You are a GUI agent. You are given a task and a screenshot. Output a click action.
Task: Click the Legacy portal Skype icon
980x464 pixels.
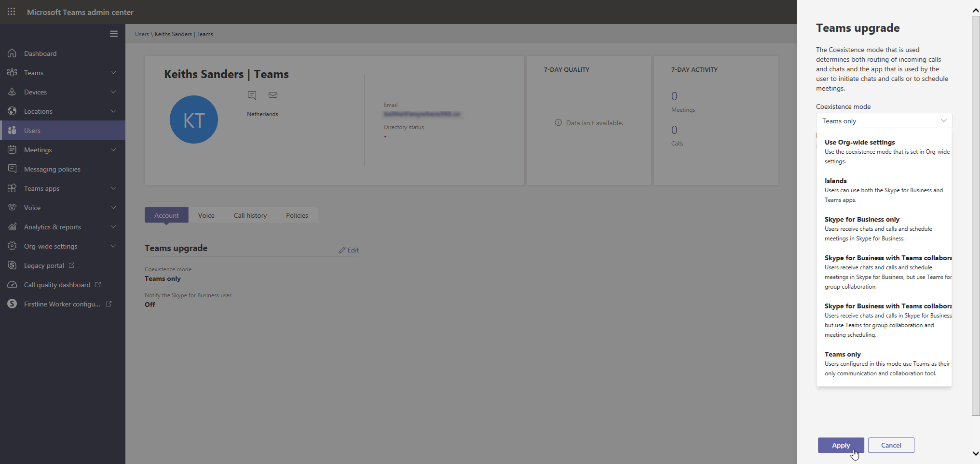pyautogui.click(x=12, y=265)
